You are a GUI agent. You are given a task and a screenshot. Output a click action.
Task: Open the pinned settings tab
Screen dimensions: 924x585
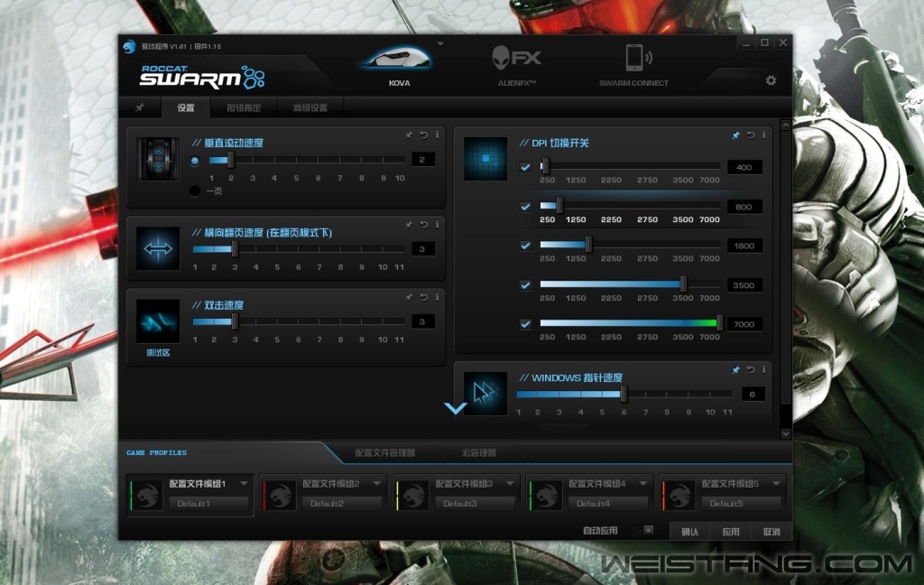pos(140,108)
